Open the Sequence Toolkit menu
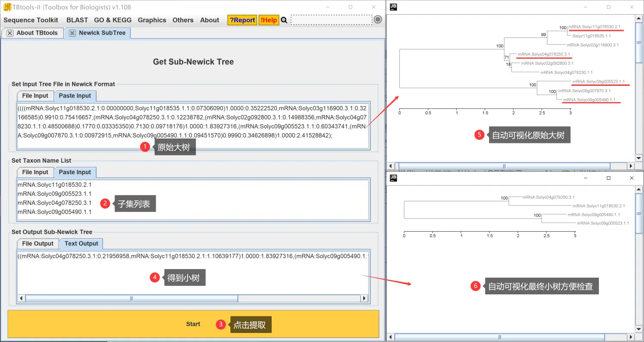This screenshot has height=342, width=644. point(31,20)
